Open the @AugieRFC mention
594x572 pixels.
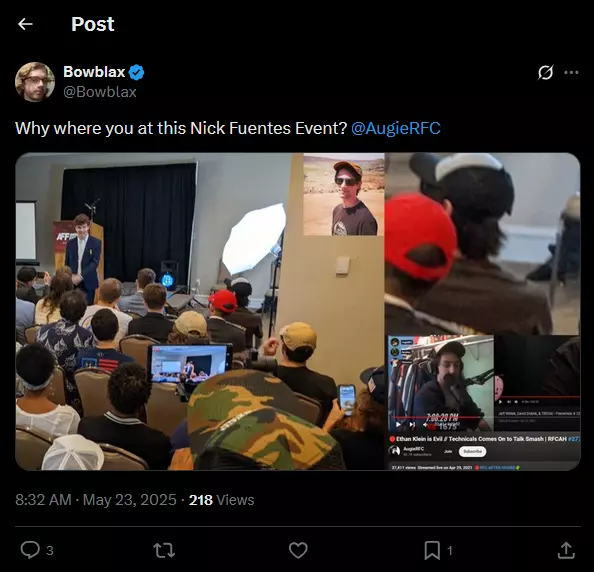tap(396, 128)
